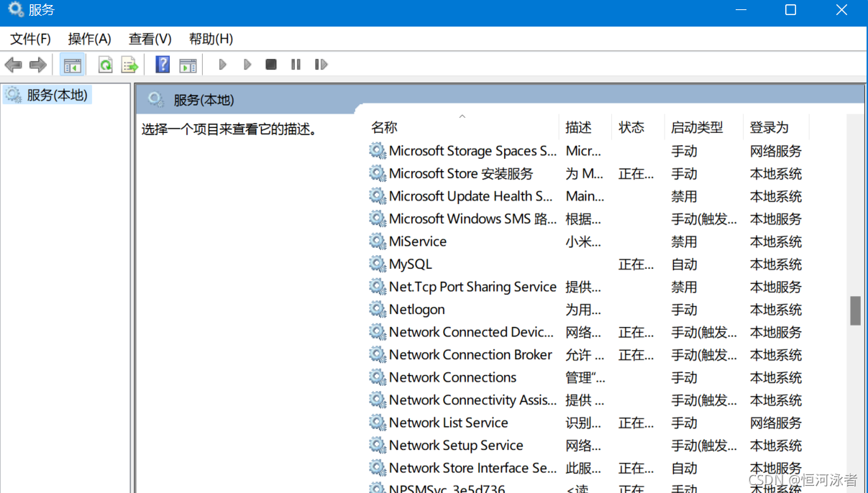Click 正在... status cell of MySQL
This screenshot has width=868, height=493.
click(x=636, y=264)
